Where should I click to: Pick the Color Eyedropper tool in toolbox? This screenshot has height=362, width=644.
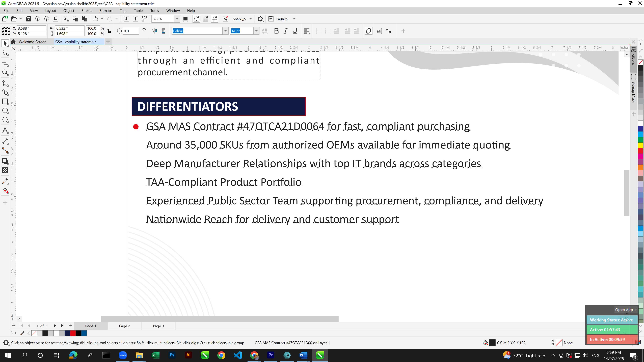click(x=5, y=181)
